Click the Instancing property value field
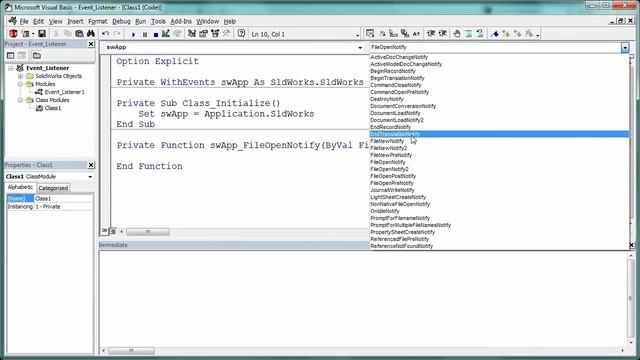 (x=63, y=207)
